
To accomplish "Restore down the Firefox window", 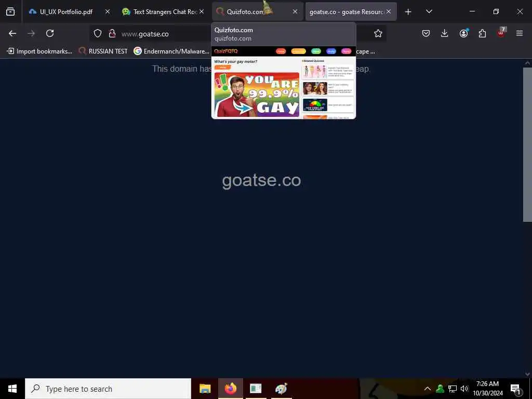I will (x=496, y=11).
